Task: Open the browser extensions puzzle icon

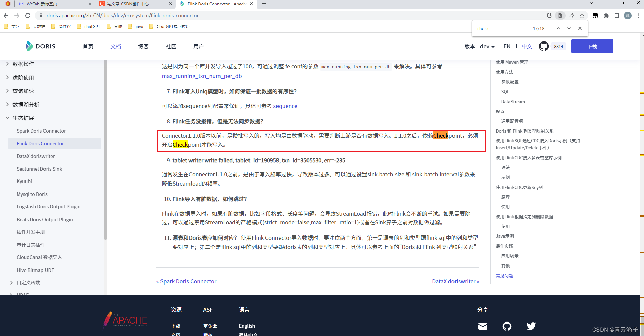Action: pyautogui.click(x=606, y=16)
